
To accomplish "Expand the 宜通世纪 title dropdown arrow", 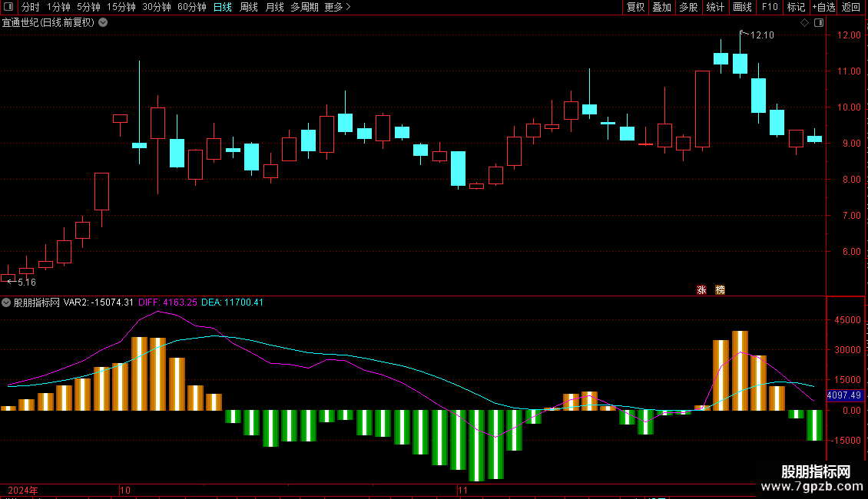I will pyautogui.click(x=103, y=23).
